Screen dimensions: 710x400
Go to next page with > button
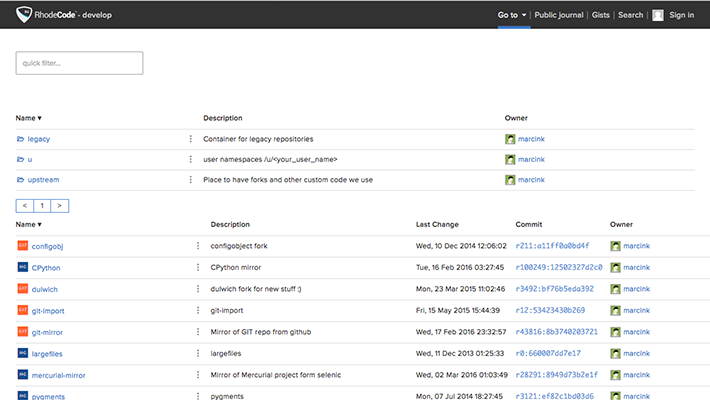pyautogui.click(x=59, y=206)
